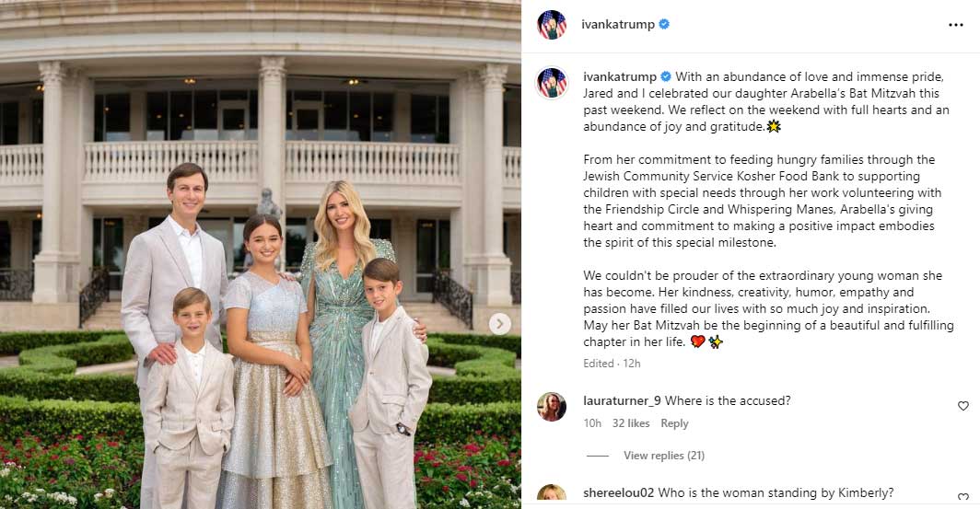980x509 pixels.
Task: View the 32 likes on the comment
Action: click(631, 423)
